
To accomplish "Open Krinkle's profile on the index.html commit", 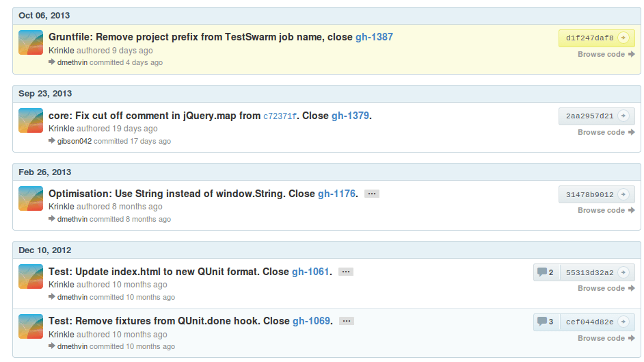I will pyautogui.click(x=62, y=285).
